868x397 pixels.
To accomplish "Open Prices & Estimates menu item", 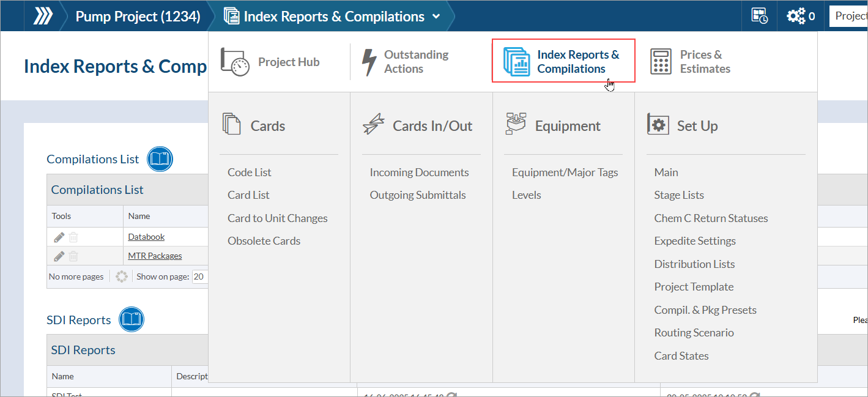I will (x=705, y=62).
